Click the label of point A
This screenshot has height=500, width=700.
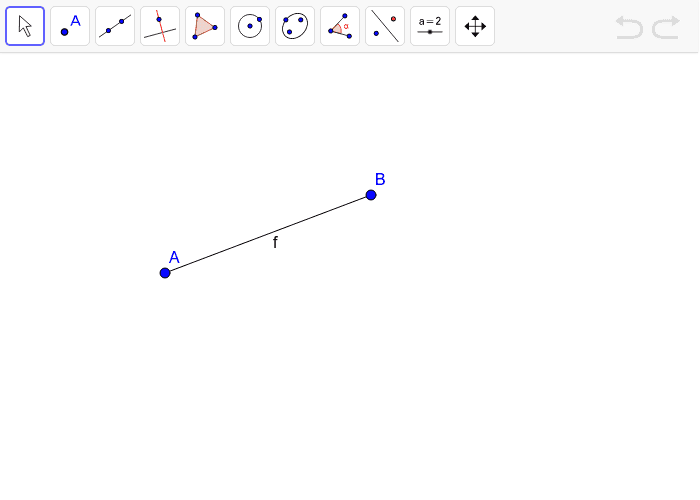click(174, 257)
